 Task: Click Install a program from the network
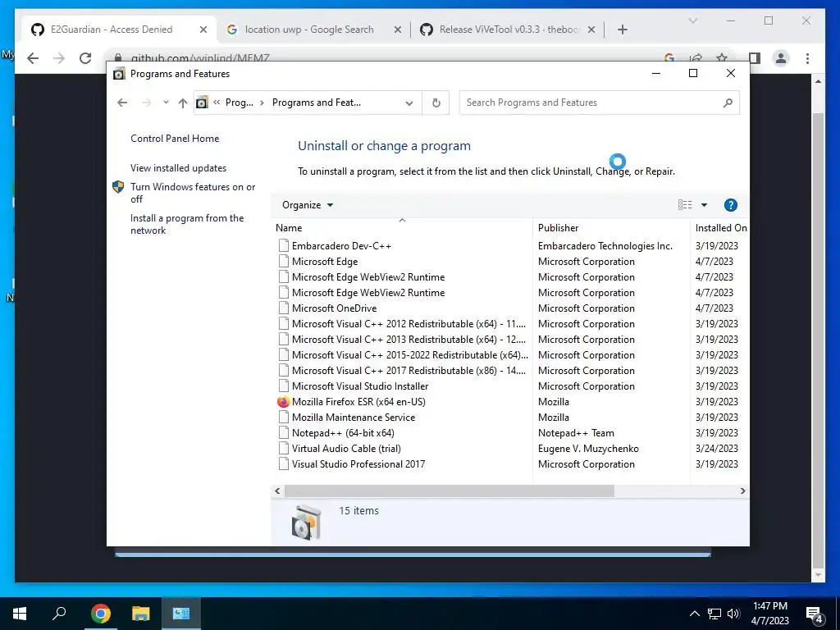pyautogui.click(x=187, y=225)
